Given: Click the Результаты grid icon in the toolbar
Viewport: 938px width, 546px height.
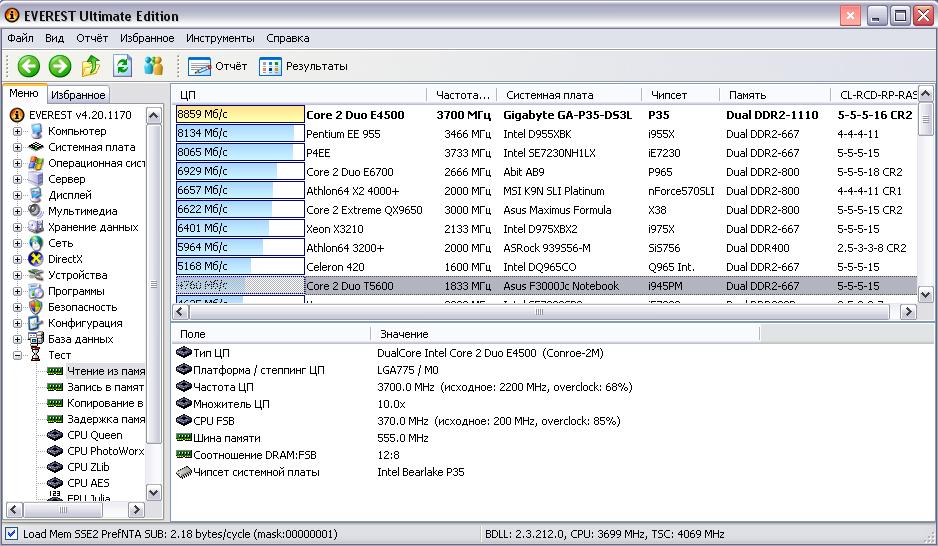Looking at the screenshot, I should pyautogui.click(x=270, y=66).
